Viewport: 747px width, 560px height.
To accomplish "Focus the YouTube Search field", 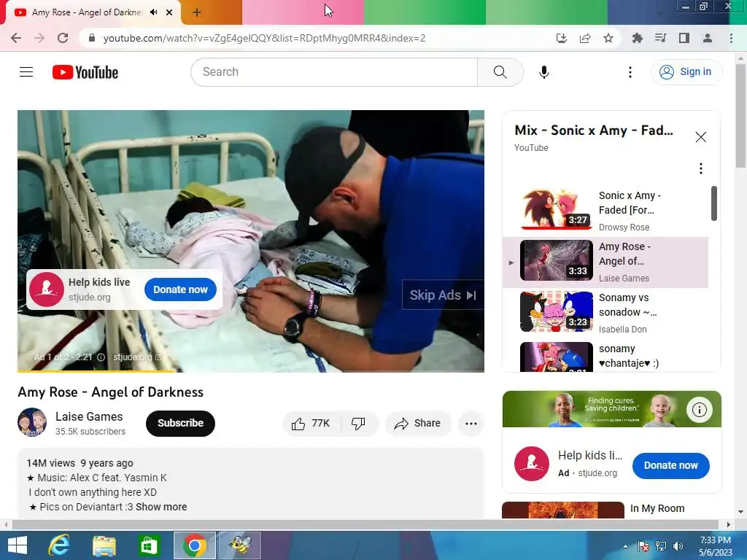I will [x=334, y=72].
